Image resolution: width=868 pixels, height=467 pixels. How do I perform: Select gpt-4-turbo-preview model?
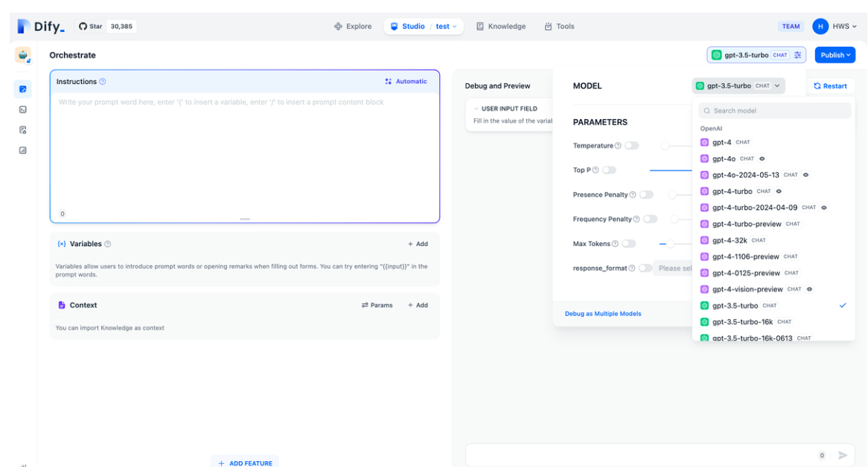773,224
